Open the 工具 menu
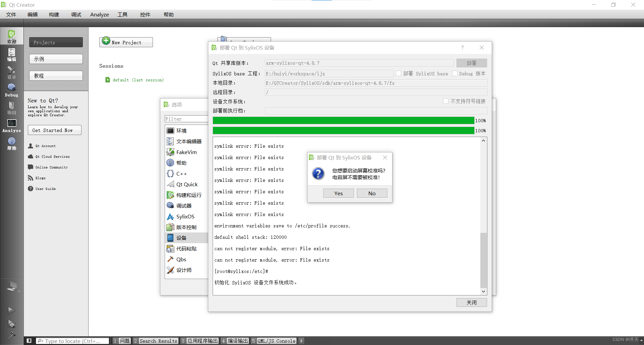 pos(122,14)
